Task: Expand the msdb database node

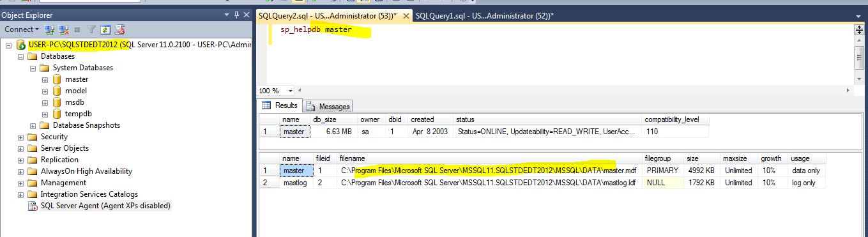Action: pyautogui.click(x=45, y=102)
